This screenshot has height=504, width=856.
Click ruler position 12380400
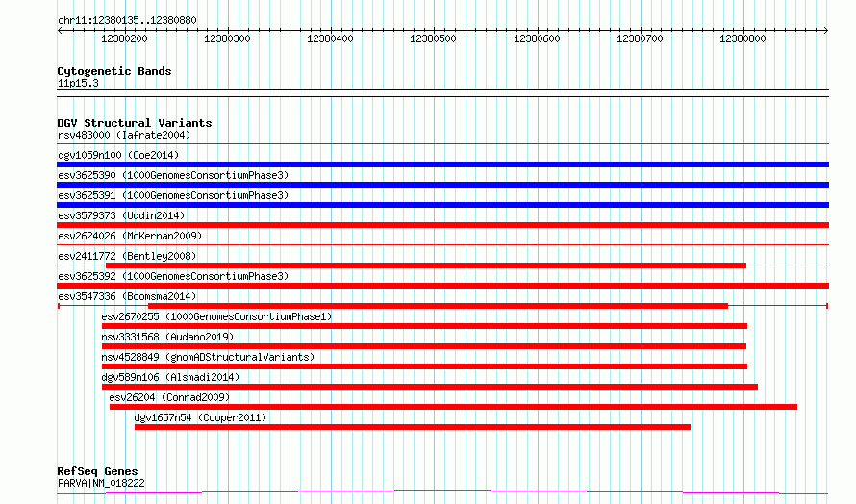(x=330, y=38)
